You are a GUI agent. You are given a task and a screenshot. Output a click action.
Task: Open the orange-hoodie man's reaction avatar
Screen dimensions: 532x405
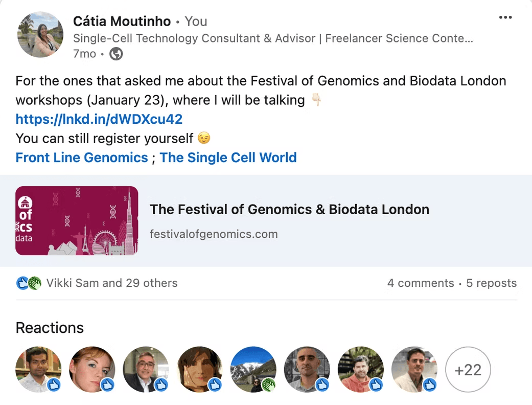point(361,369)
